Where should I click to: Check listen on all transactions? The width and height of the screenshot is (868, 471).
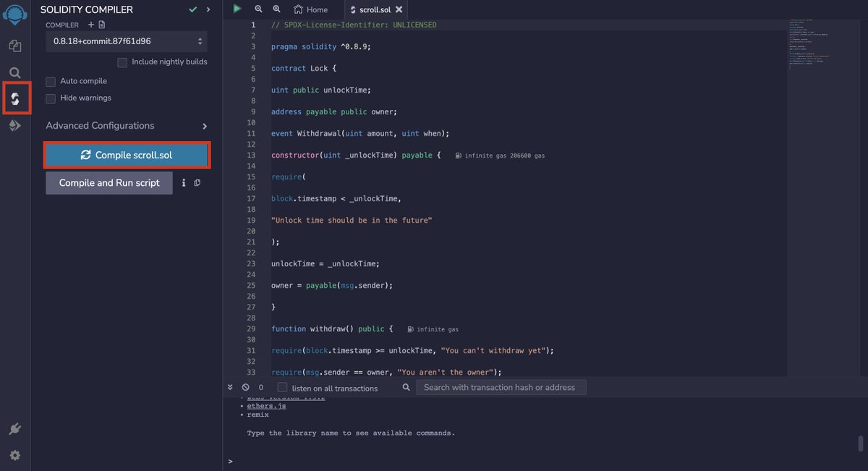pyautogui.click(x=282, y=387)
